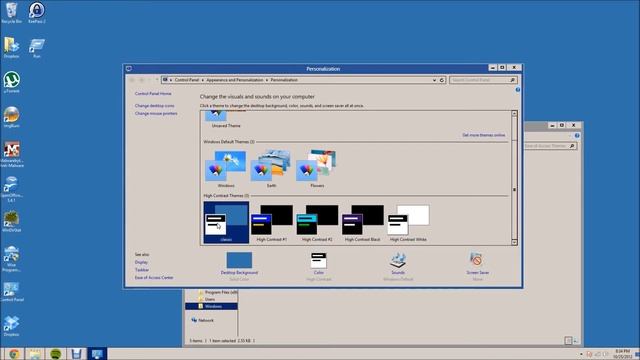Select the Windows folder in Explorer tree
Screen dimensions: 640x360
tap(211, 306)
